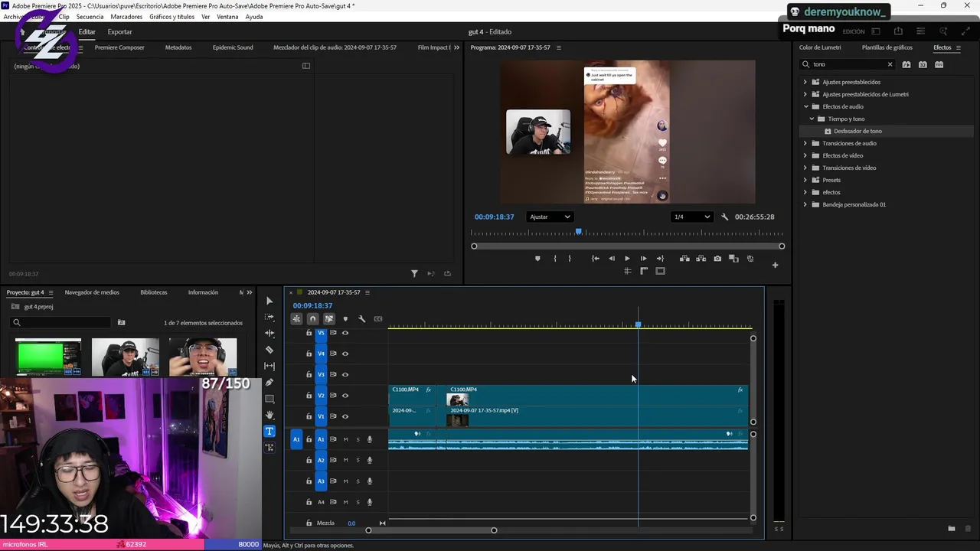Expand the Transiciones de audio folder
This screenshot has width=980, height=551.
(x=805, y=143)
